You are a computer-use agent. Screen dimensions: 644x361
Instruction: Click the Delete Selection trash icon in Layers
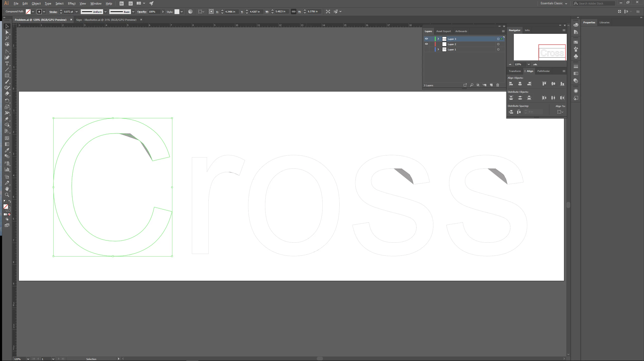click(x=498, y=85)
